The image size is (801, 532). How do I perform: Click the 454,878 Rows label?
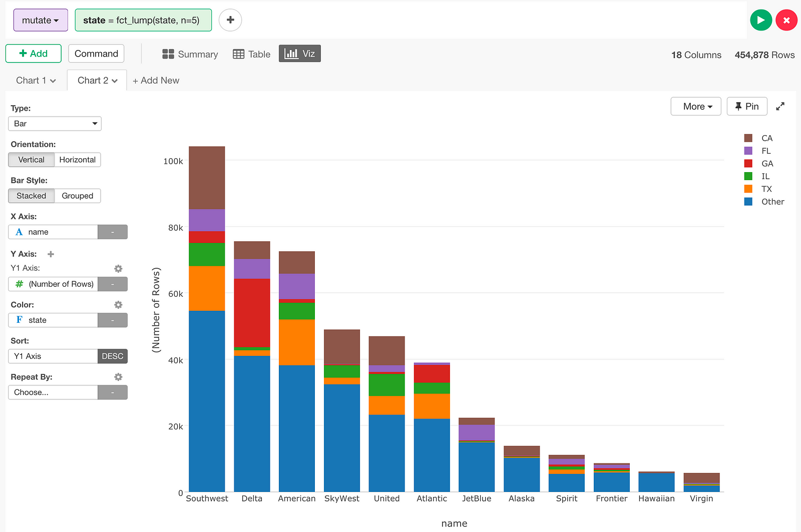coord(764,55)
